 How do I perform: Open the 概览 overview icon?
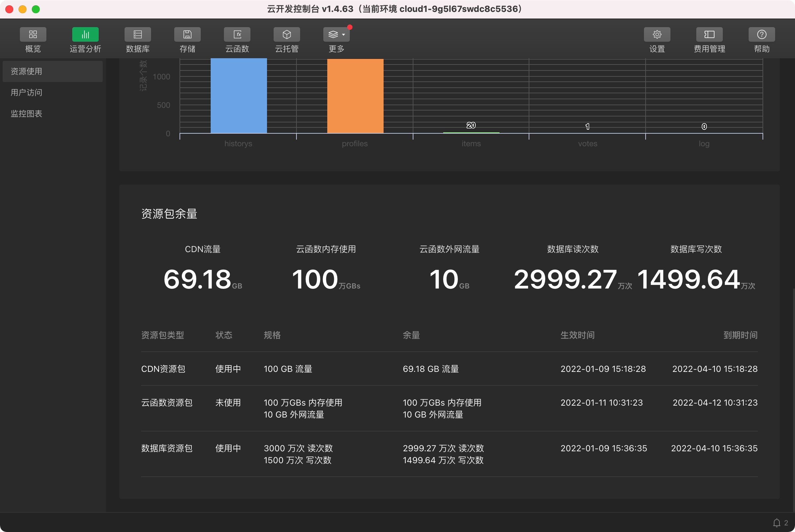tap(33, 35)
